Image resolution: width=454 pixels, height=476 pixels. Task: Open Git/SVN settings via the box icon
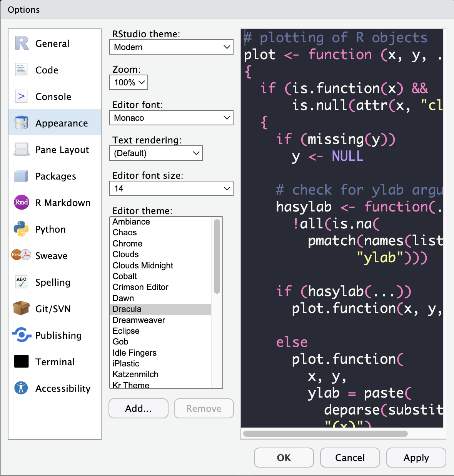coord(21,308)
